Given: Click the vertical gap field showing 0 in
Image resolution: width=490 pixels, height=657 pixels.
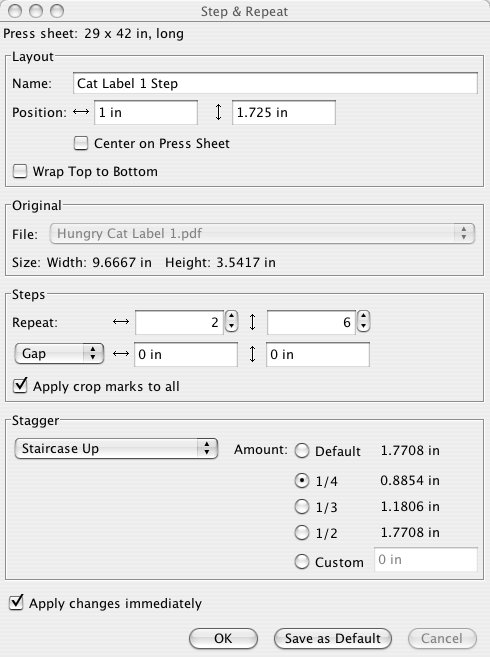Looking at the screenshot, I should click(x=318, y=354).
